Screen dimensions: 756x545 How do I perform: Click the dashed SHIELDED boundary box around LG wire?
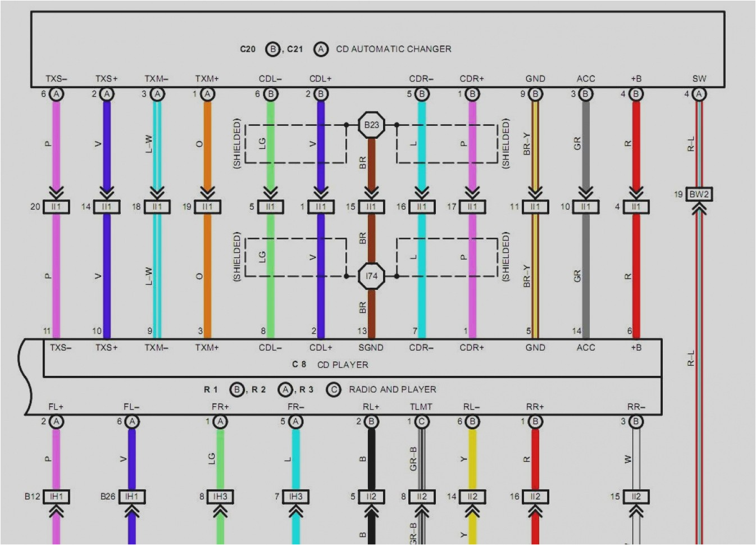(246, 142)
